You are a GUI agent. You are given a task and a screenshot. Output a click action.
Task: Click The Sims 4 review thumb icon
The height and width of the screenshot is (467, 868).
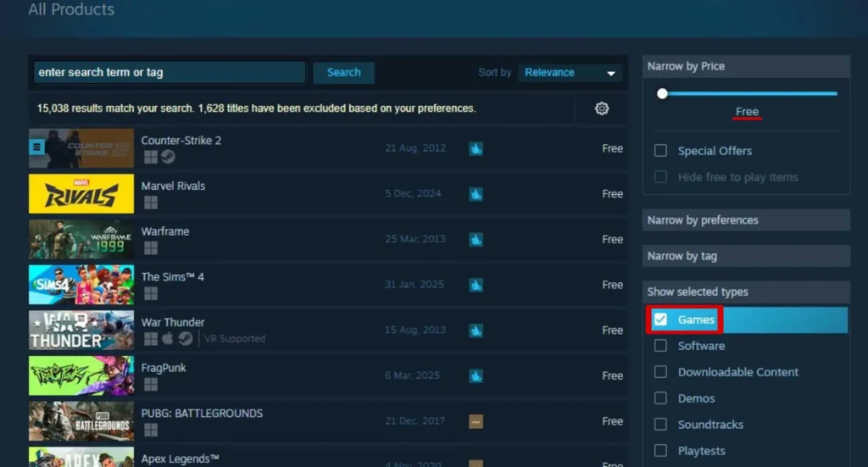click(476, 285)
